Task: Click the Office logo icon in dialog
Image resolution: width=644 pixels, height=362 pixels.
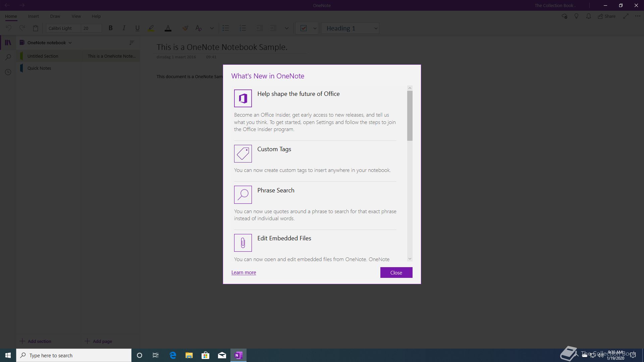Action: coord(243,98)
